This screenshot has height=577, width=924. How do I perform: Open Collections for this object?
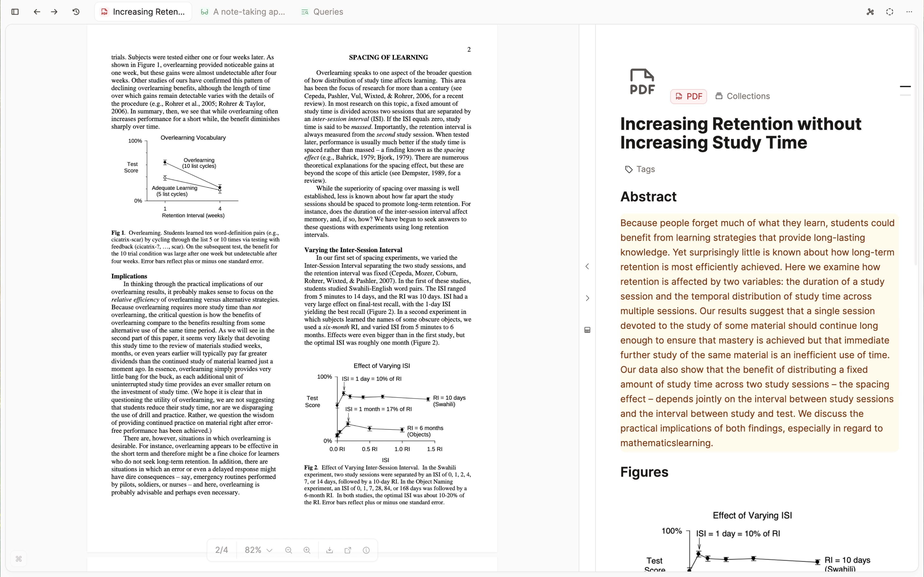742,96
